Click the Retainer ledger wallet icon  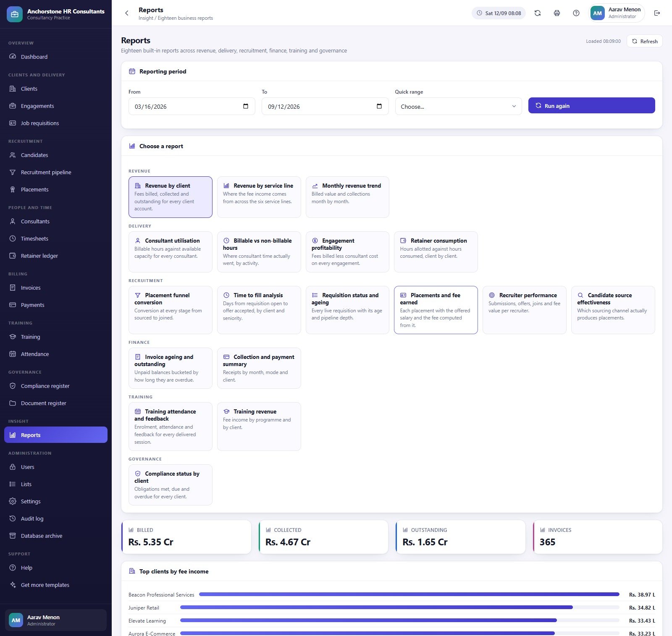(x=13, y=256)
